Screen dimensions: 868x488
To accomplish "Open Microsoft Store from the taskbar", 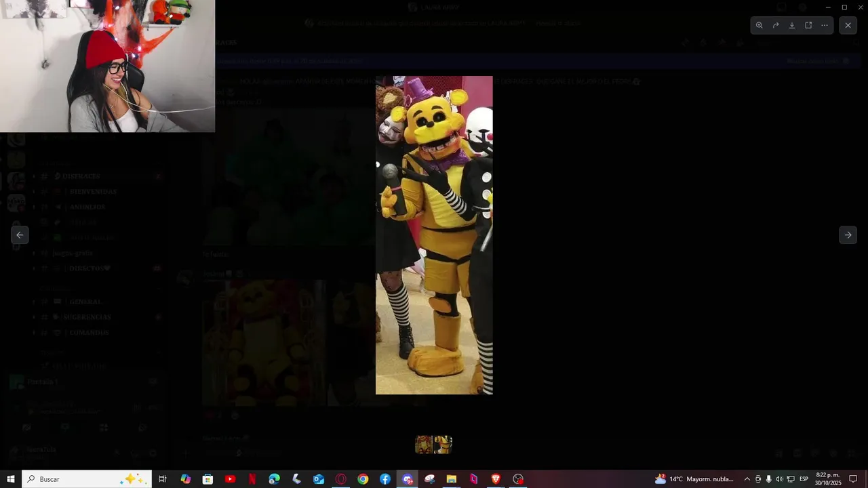I will 208,479.
